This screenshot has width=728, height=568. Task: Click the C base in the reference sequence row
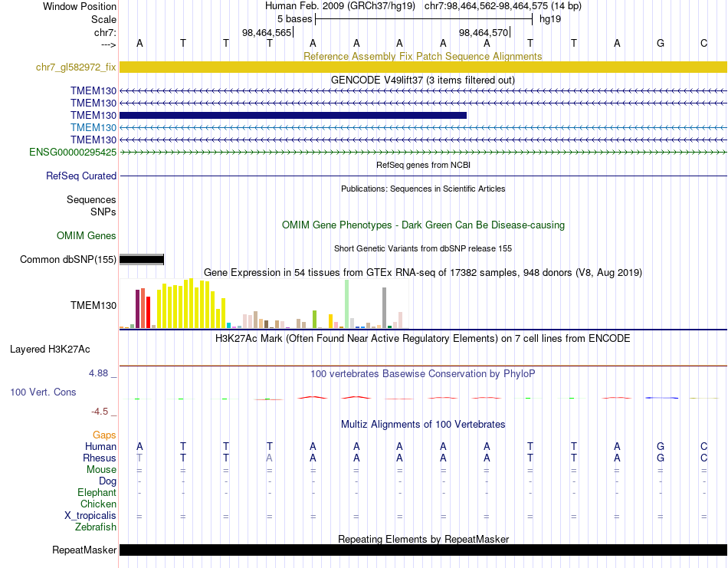click(x=703, y=43)
